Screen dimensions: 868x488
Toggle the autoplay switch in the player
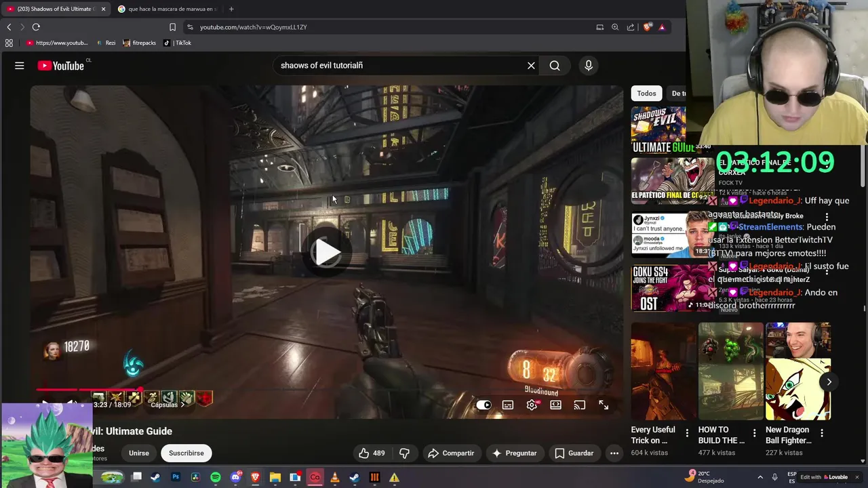[x=484, y=405]
